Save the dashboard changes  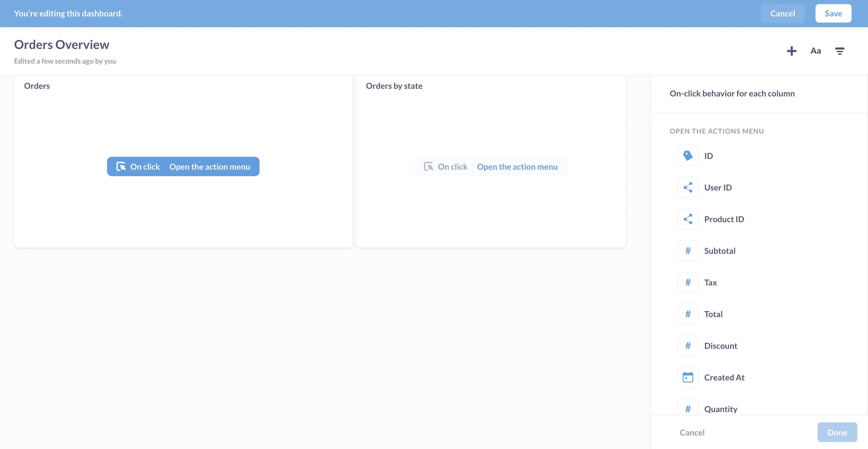pyautogui.click(x=833, y=13)
